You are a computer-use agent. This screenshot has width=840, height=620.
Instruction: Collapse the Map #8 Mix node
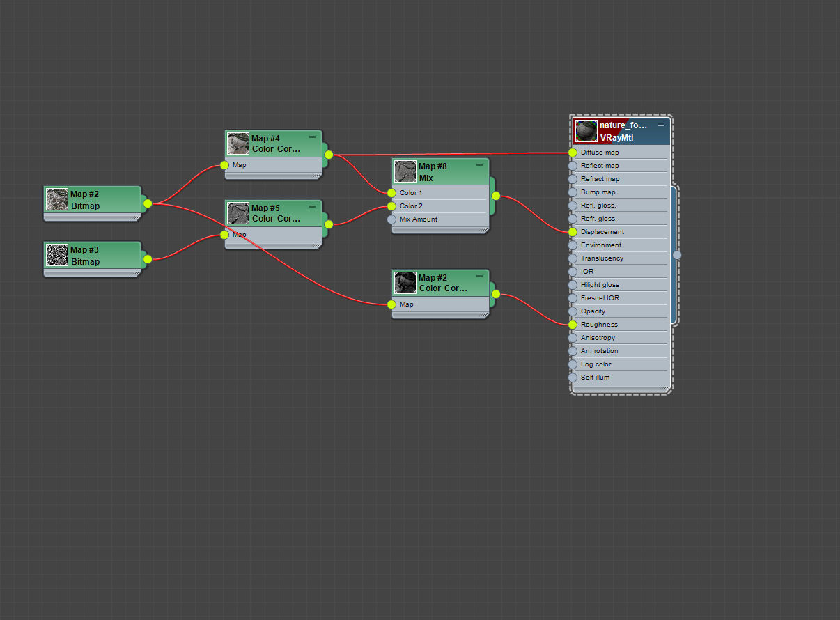479,165
